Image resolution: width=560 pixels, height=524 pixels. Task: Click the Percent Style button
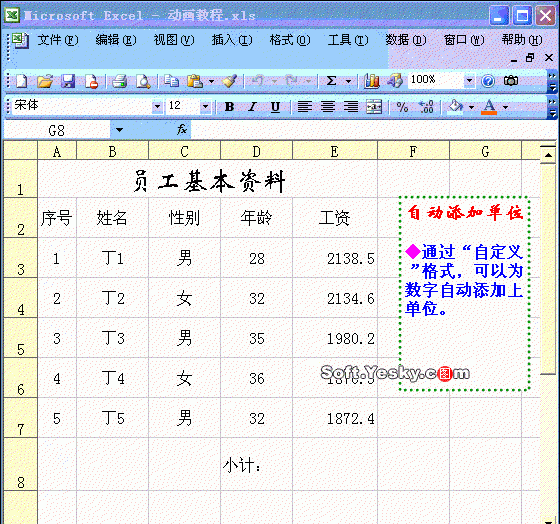[x=402, y=107]
